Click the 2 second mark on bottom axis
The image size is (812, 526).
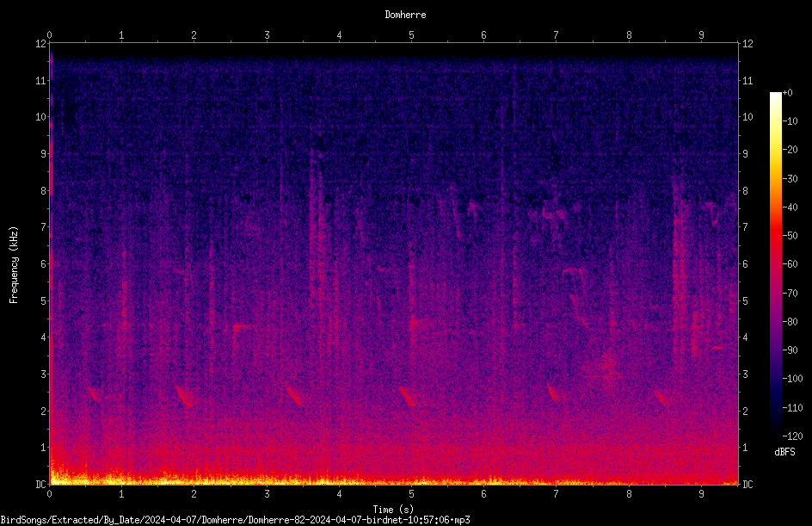194,494
